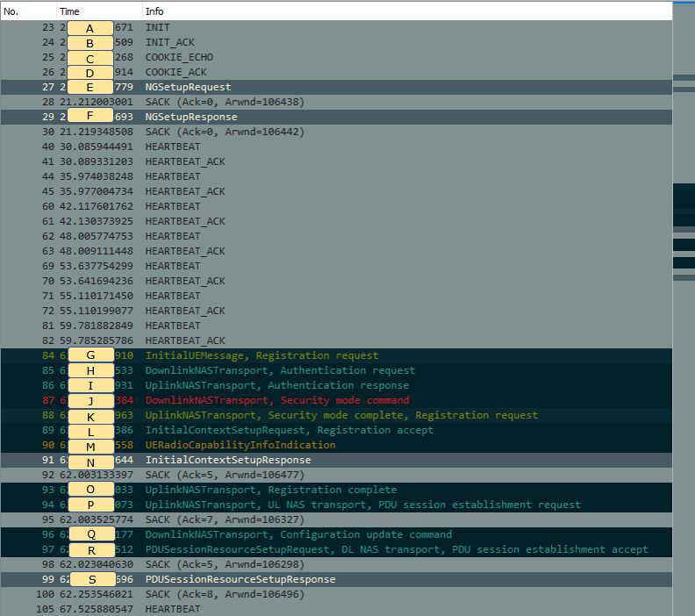The height and width of the screenshot is (616, 695).
Task: Select HEARTBEAT packet at time 35.974038248
Action: click(x=336, y=177)
